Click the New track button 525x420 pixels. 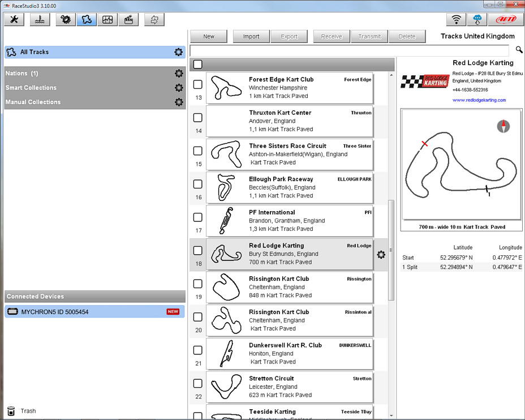point(209,36)
